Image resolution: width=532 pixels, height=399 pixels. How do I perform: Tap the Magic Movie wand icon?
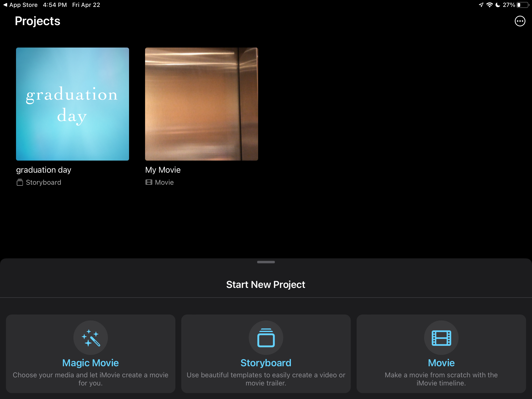coord(91,337)
